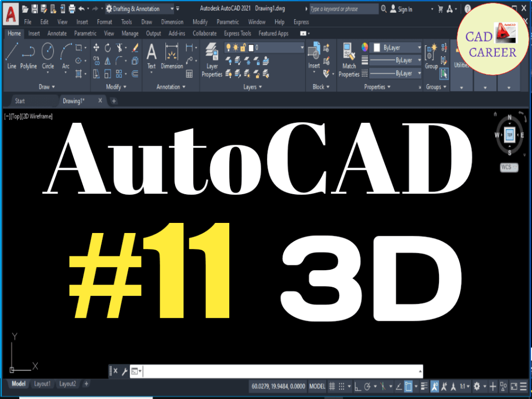Screen dimensions: 532x399
Task: Click the Group tool
Action: 431,56
